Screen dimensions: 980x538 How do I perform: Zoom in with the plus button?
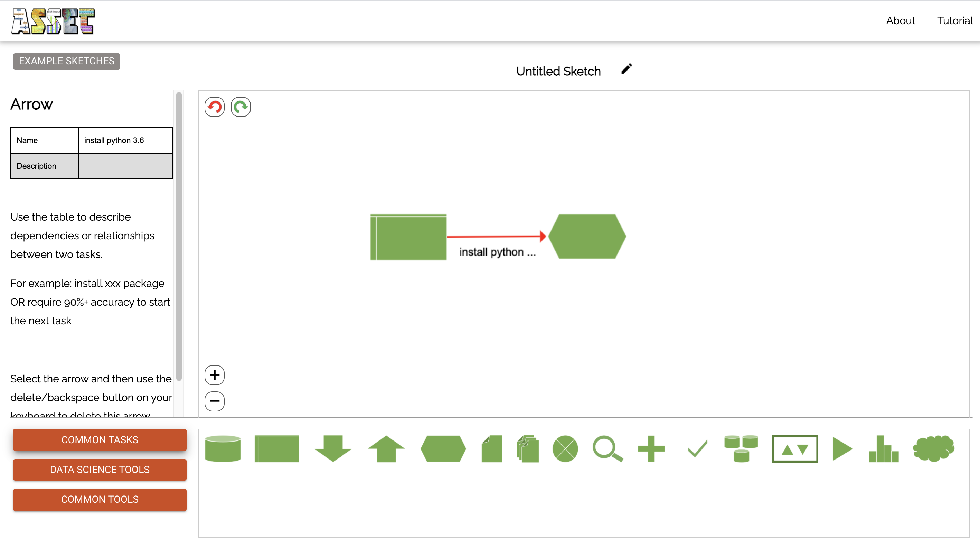[215, 375]
